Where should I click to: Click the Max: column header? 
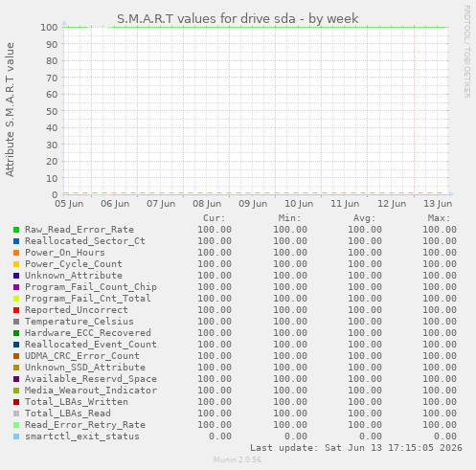coord(439,218)
